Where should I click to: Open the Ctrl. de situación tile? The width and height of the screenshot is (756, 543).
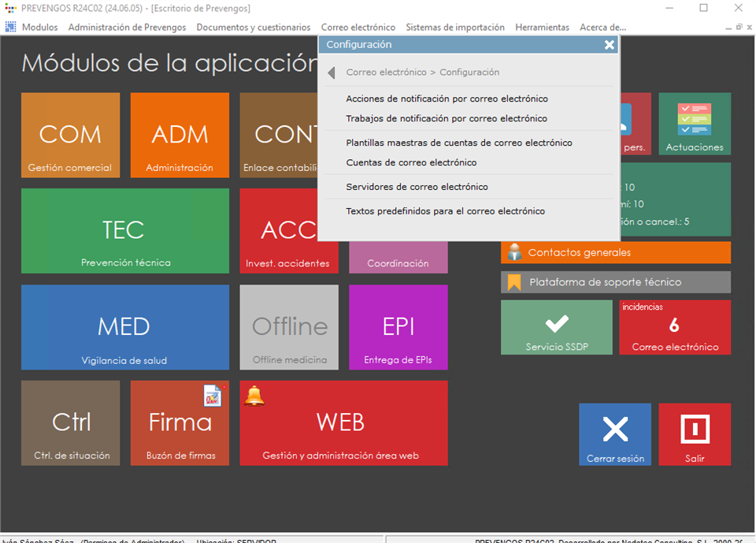pyautogui.click(x=70, y=423)
